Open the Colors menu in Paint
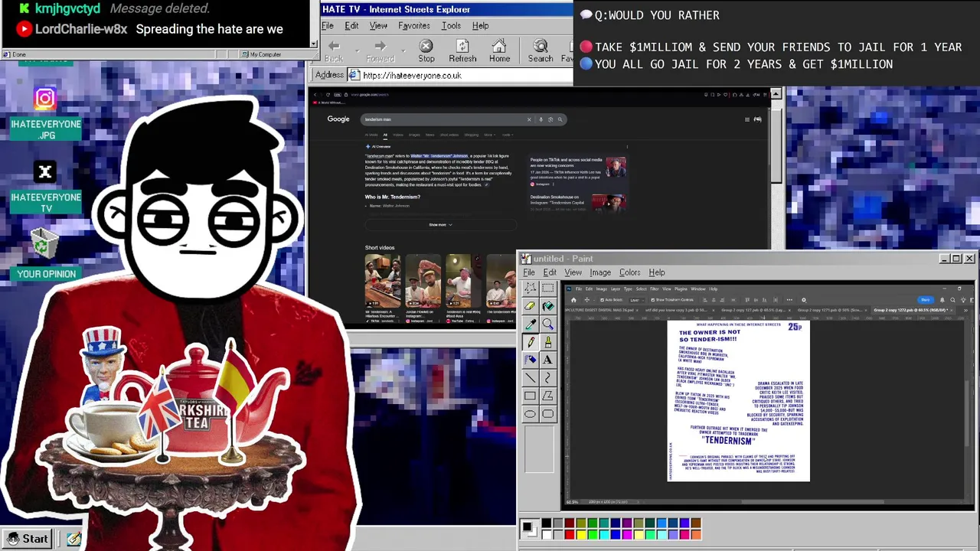This screenshot has width=980, height=551. [x=629, y=272]
